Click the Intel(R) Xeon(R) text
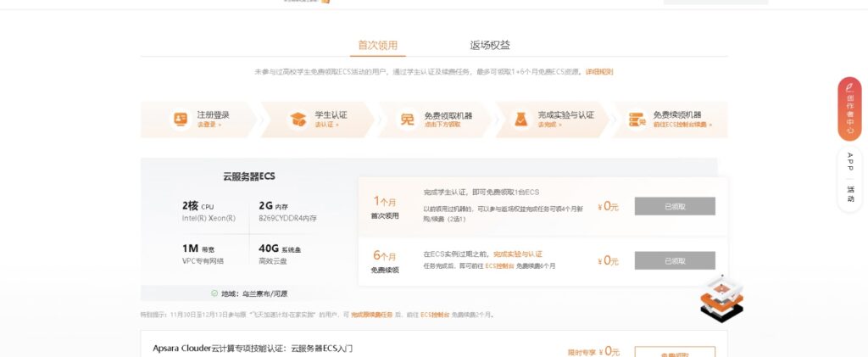868x357 pixels. coord(209,219)
